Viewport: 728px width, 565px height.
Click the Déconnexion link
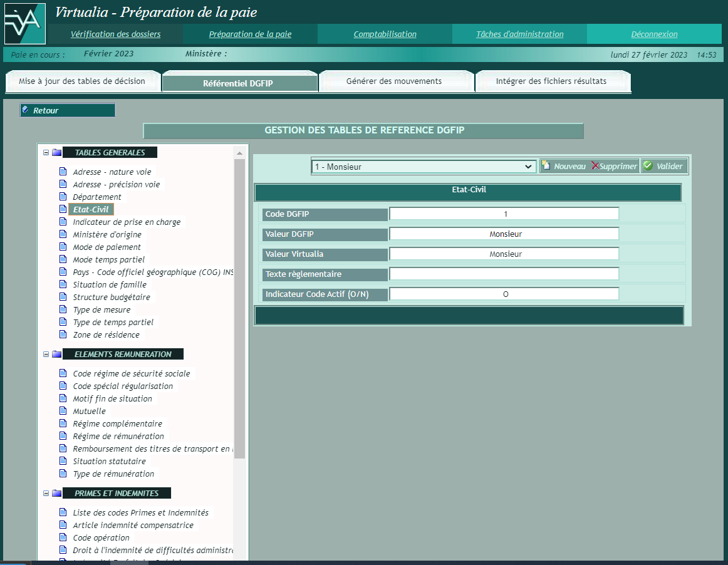pos(654,34)
